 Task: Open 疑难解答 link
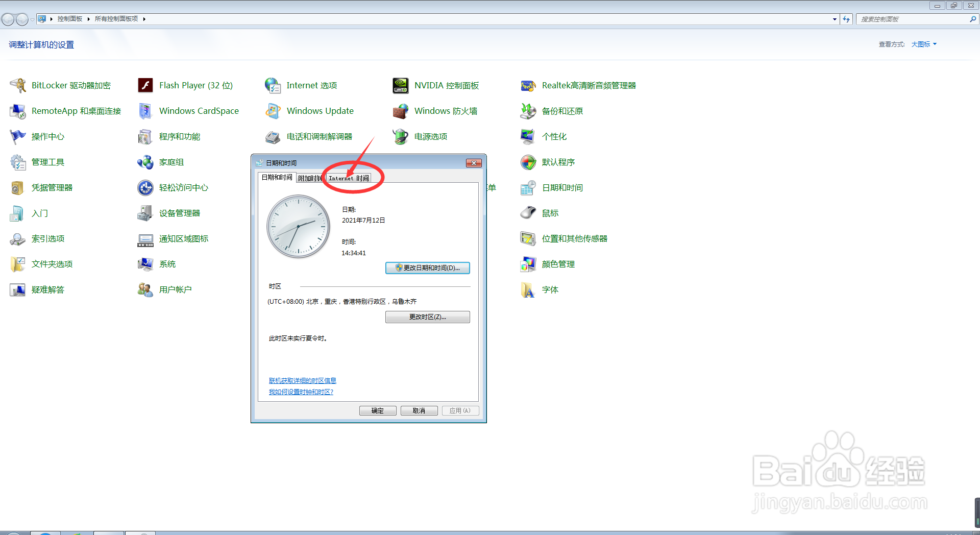[x=47, y=289]
